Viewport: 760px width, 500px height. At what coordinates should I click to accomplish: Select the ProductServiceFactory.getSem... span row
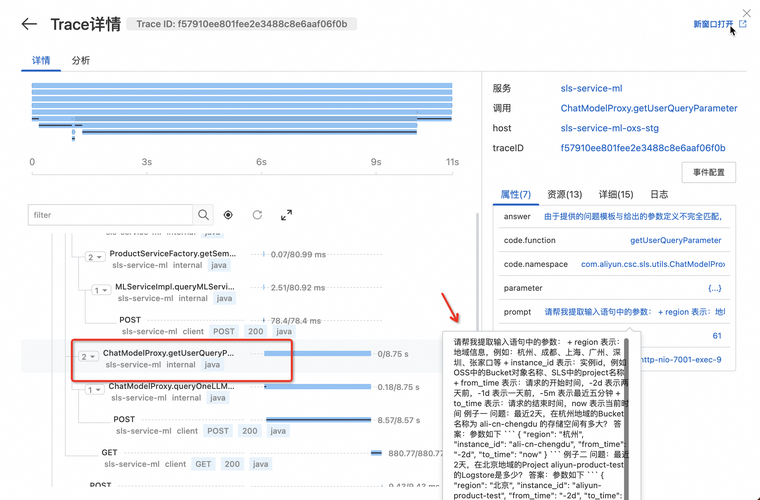173,253
